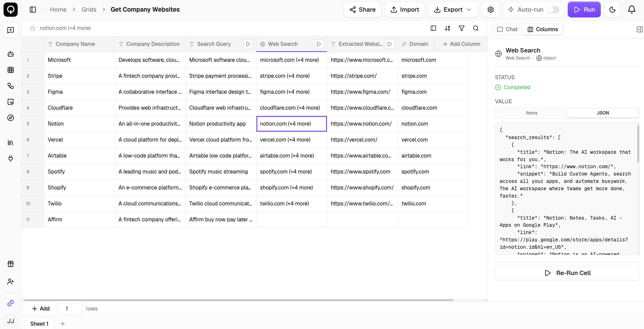Select the cell 'https://www.figma.com/'
Screen dimensions: 644x329
coord(362,92)
